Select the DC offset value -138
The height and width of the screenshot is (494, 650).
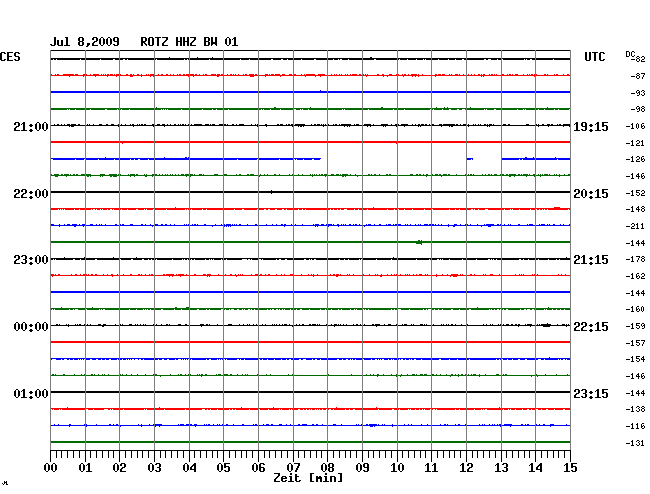(635, 409)
